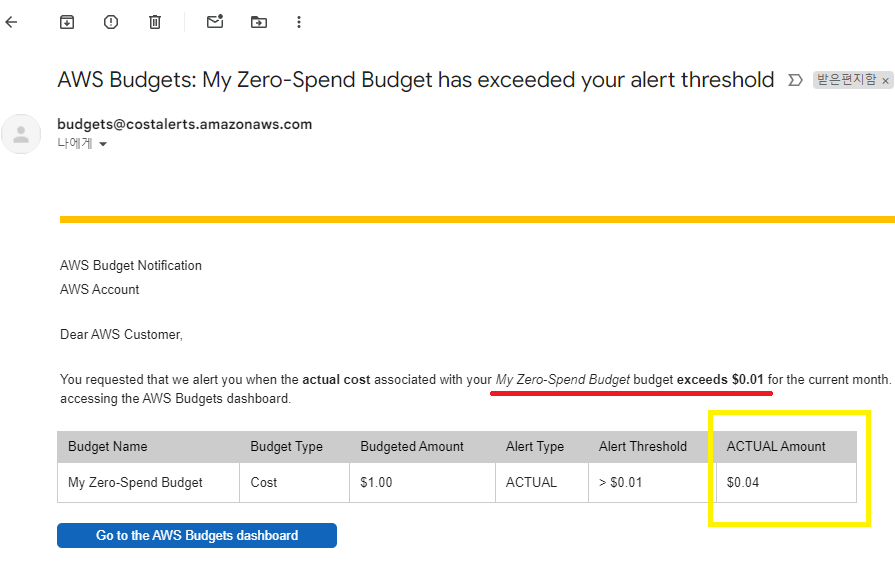Go to the AWS Budgets dashboard

point(197,536)
